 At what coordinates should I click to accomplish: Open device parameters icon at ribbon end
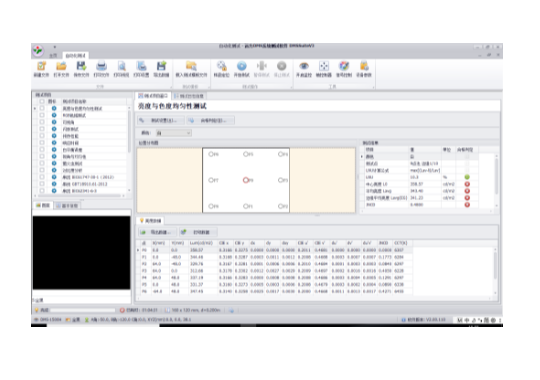[364, 66]
